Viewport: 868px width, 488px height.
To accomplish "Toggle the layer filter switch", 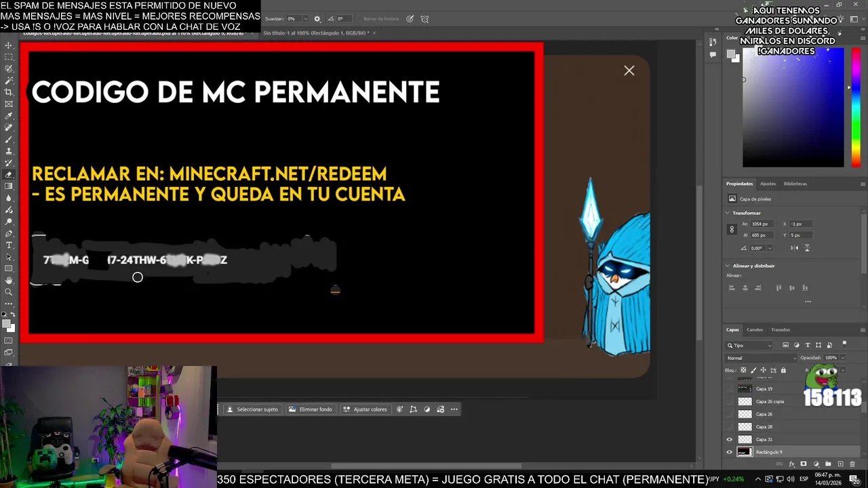I will (x=844, y=344).
